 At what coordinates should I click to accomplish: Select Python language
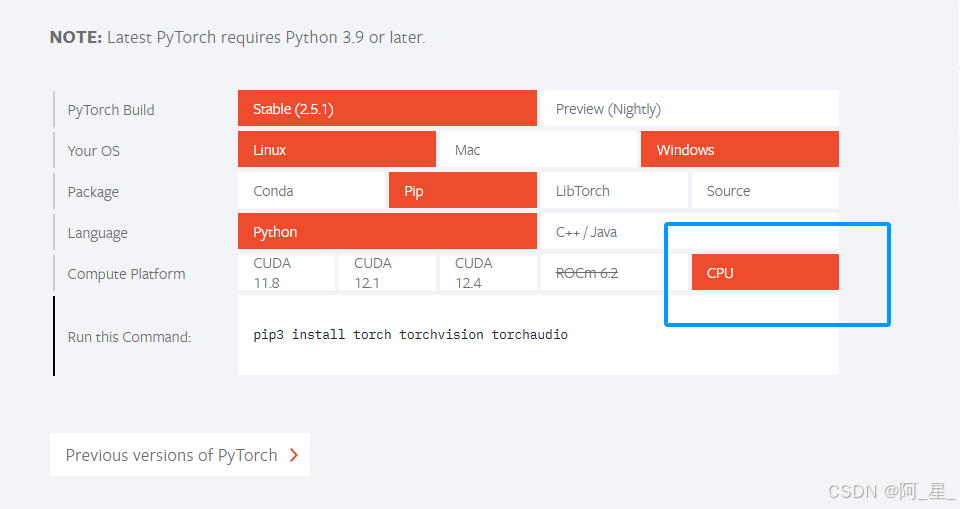coord(387,232)
